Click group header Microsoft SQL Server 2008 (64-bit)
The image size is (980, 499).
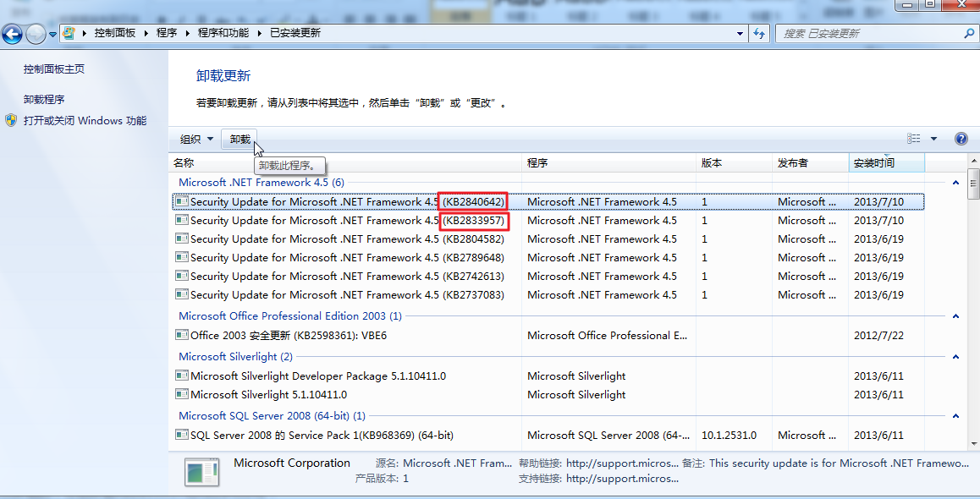click(x=272, y=416)
